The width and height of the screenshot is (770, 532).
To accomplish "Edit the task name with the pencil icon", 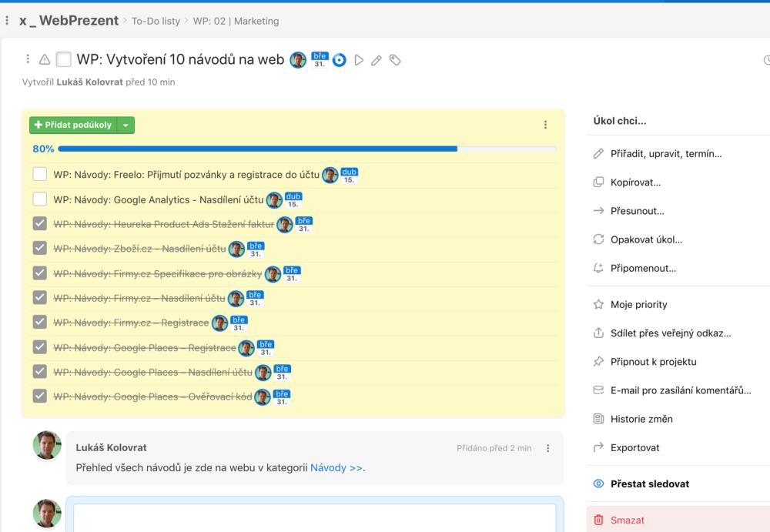I will (x=377, y=60).
